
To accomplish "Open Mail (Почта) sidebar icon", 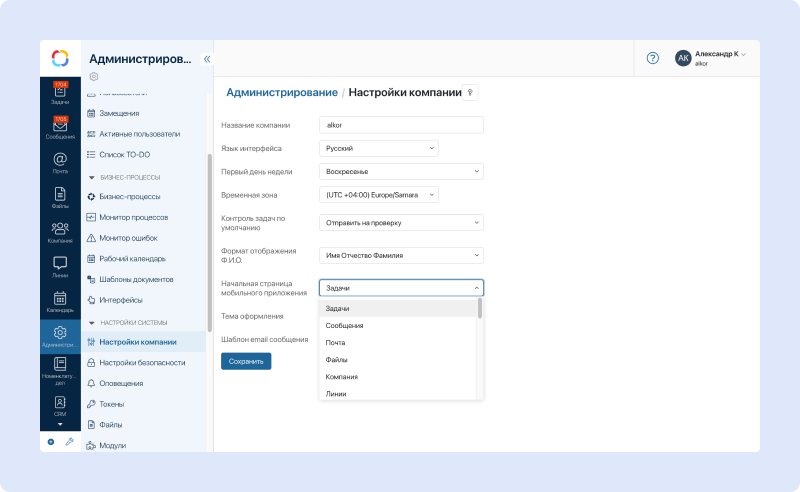I will [60, 162].
